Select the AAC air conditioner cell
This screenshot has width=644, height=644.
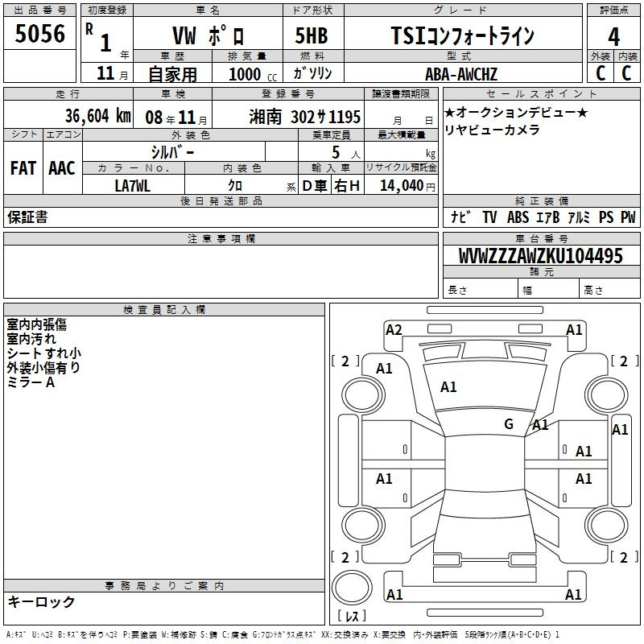(x=61, y=168)
